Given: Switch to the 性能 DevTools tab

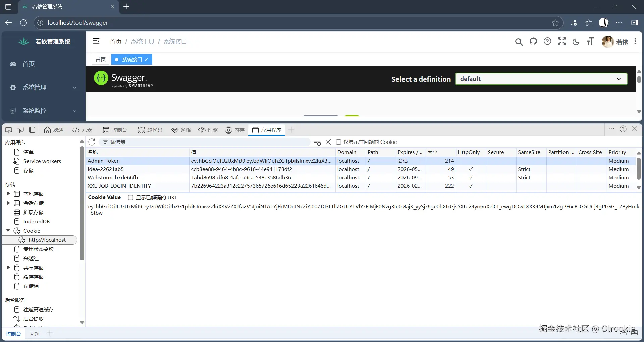Looking at the screenshot, I should (208, 130).
